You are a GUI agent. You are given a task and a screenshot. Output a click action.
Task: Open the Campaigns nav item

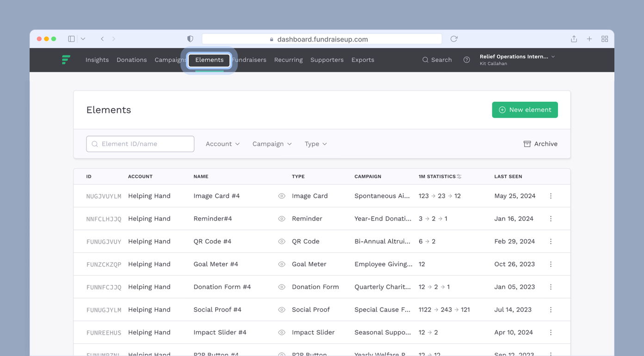170,60
